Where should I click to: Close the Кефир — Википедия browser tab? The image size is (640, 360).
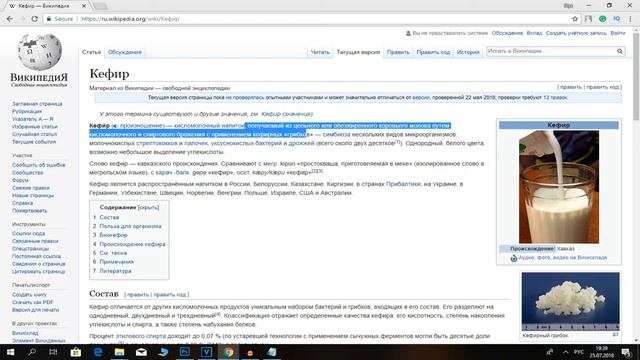pos(84,6)
